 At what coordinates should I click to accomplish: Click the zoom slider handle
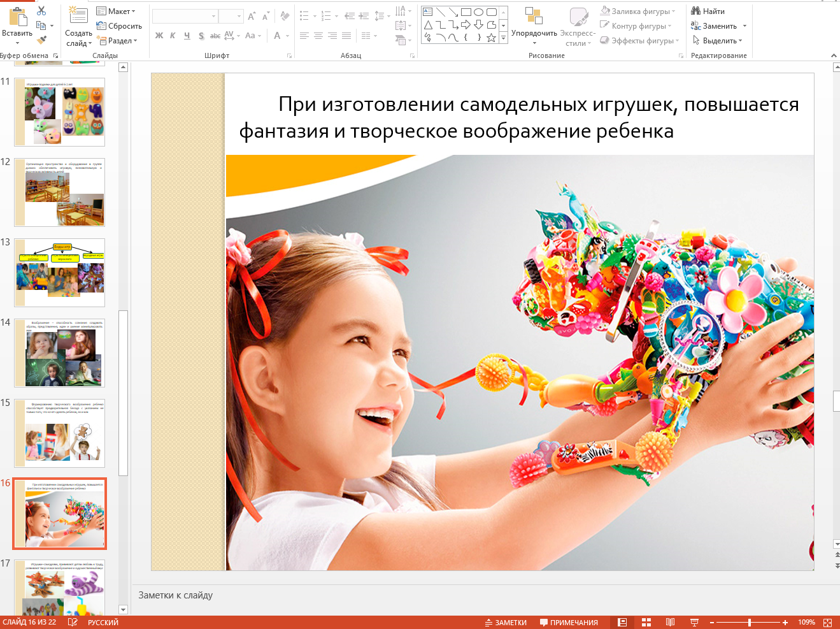pos(750,623)
